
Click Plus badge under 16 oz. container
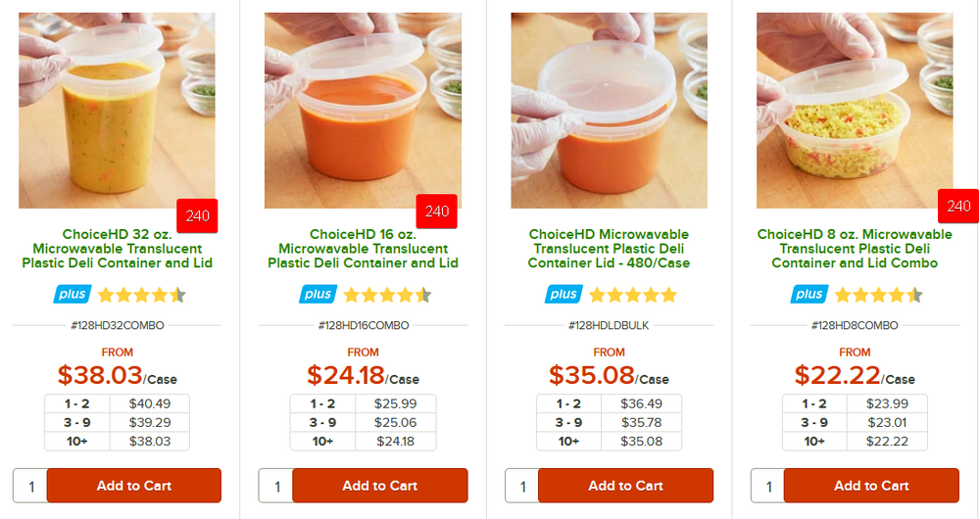point(318,294)
